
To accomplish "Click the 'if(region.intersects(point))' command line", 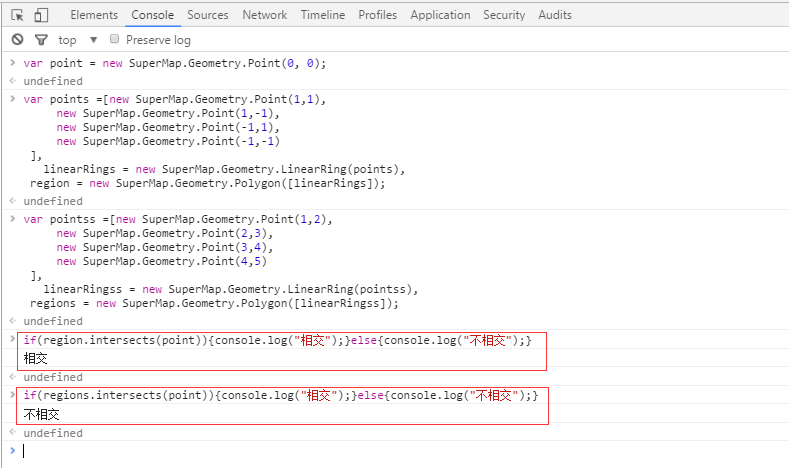I will tap(277, 341).
